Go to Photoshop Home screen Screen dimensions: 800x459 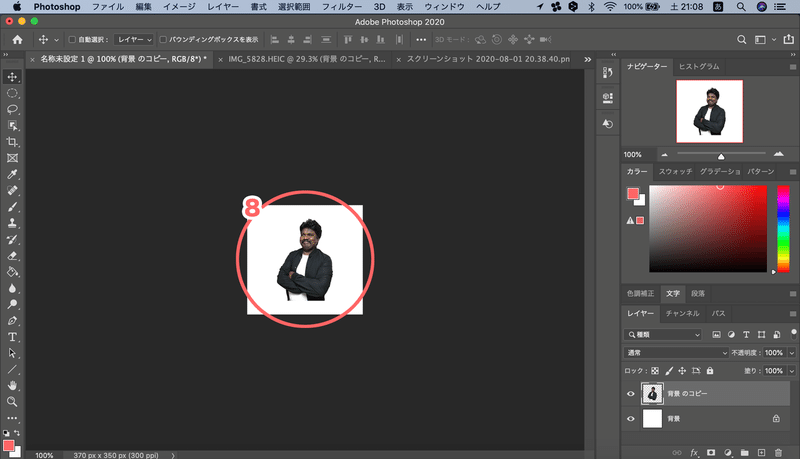17,40
